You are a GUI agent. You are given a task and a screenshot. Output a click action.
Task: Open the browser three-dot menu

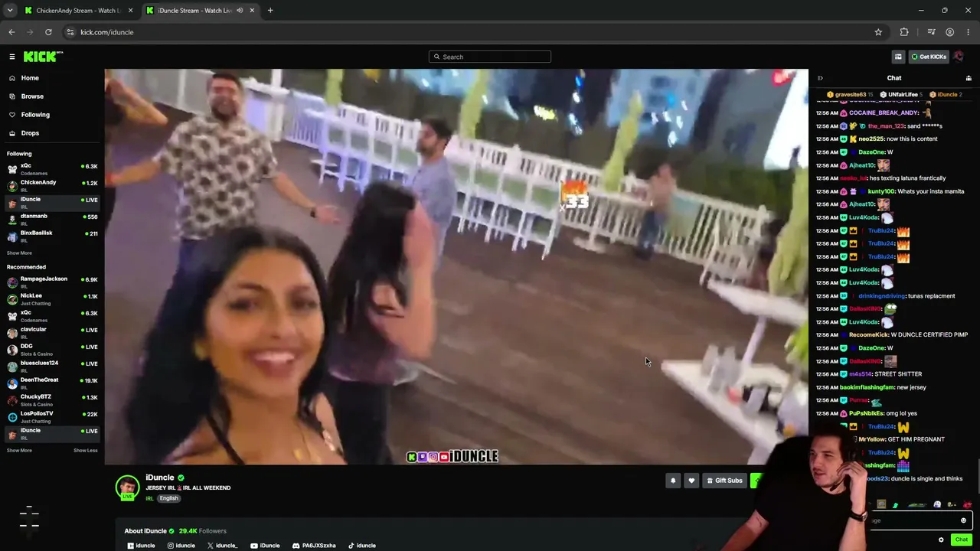969,32
